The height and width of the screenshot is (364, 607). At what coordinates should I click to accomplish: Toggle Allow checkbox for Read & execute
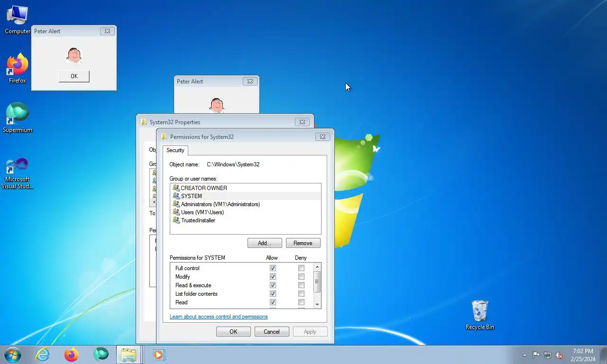click(273, 285)
